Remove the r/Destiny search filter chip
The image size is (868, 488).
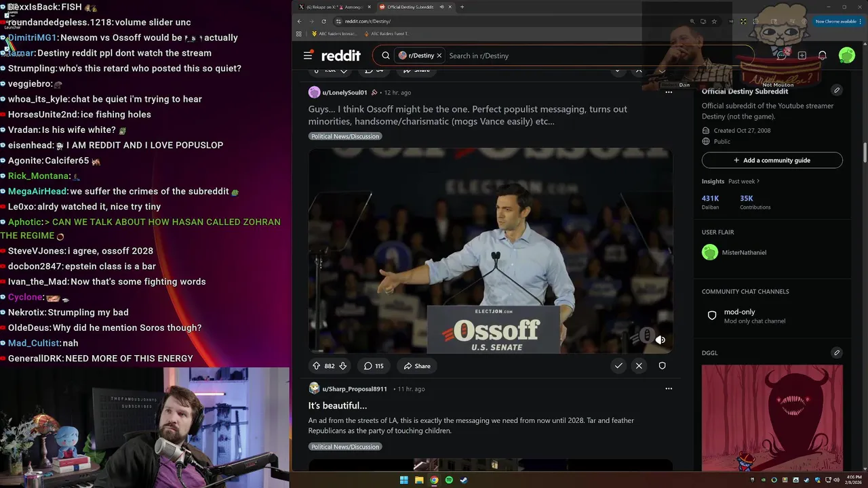(x=439, y=56)
